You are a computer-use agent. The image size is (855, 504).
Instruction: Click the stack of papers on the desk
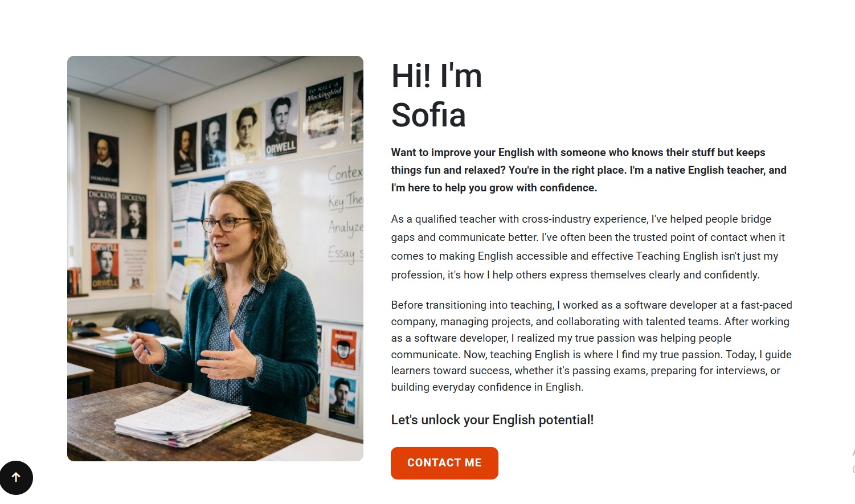pyautogui.click(x=182, y=419)
